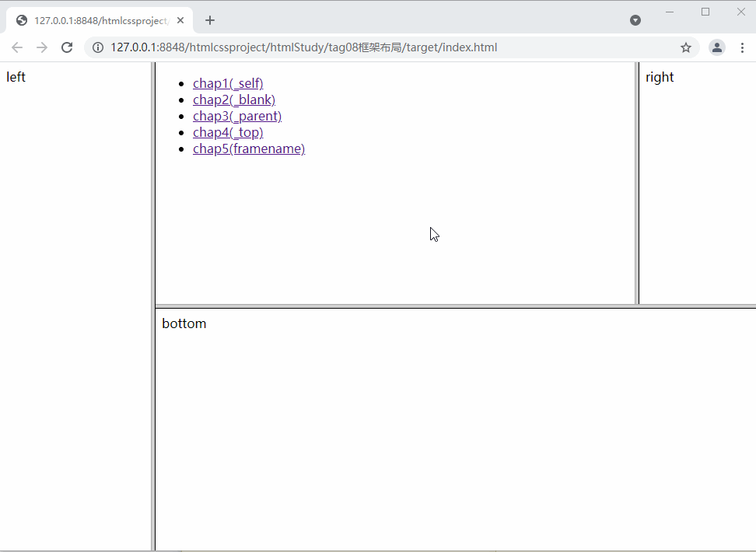Screen dimensions: 756x552
Task: Click the 'left' frame text
Action: click(x=16, y=77)
